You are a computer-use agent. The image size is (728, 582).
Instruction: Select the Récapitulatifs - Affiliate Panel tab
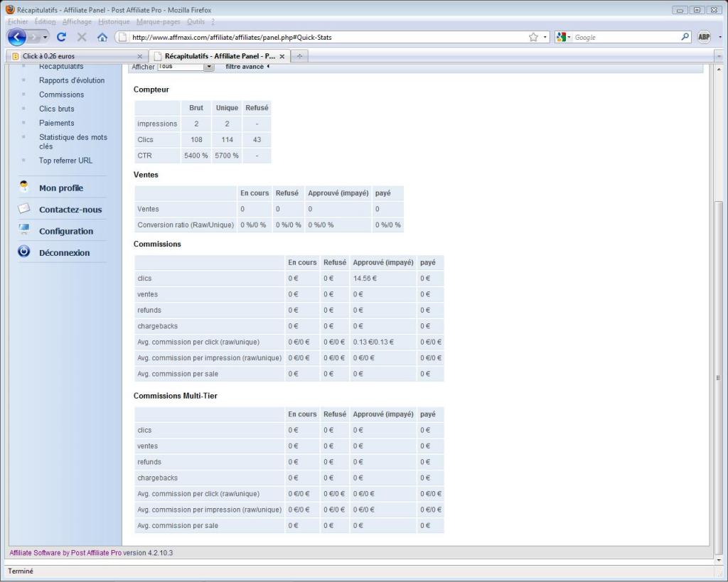220,56
